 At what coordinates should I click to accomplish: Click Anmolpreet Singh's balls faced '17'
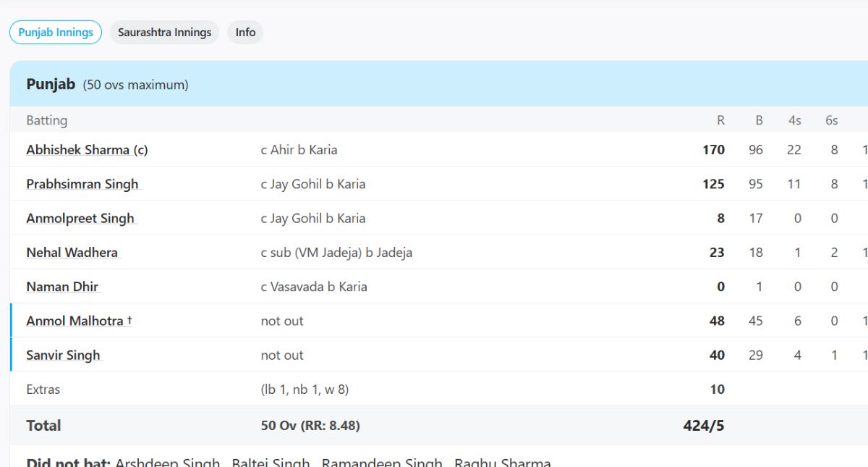coord(756,218)
